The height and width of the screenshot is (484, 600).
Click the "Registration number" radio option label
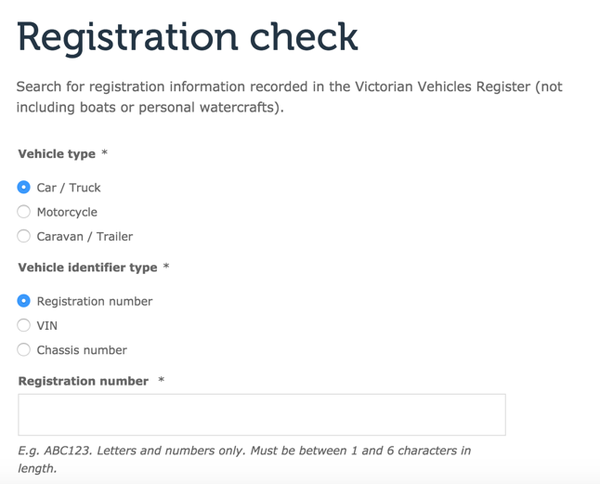pos(95,301)
